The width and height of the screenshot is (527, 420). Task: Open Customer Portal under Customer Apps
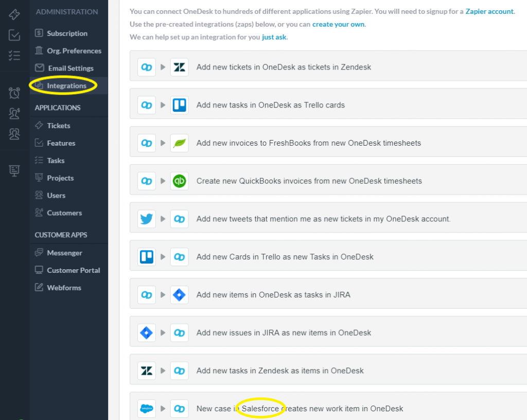(73, 270)
